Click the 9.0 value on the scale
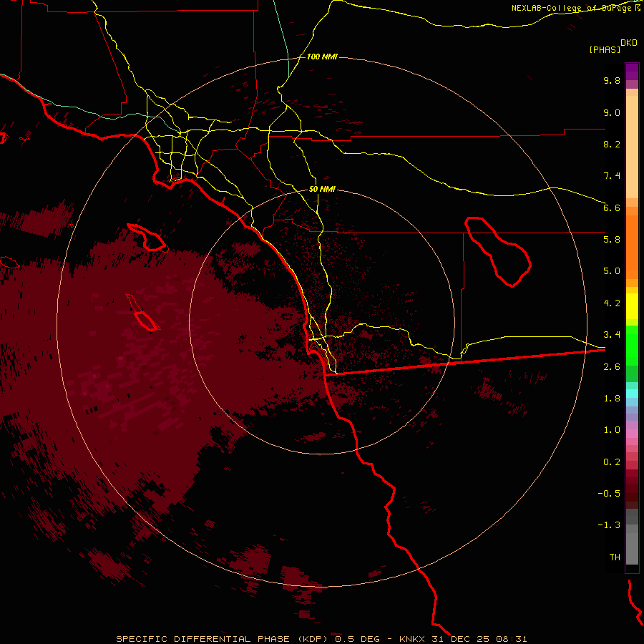Image resolution: width=644 pixels, height=644 pixels. [x=612, y=112]
